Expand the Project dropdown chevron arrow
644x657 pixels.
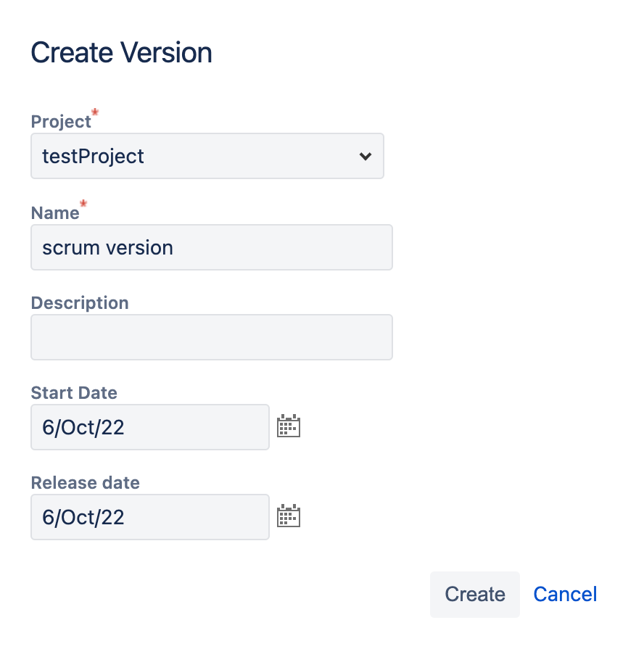tap(366, 156)
